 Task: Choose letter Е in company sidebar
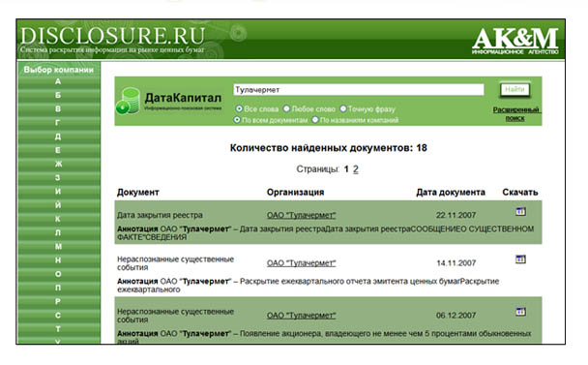(x=58, y=150)
